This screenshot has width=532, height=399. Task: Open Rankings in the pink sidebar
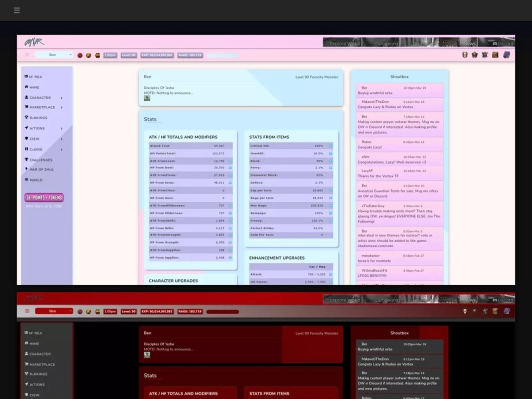click(x=36, y=118)
